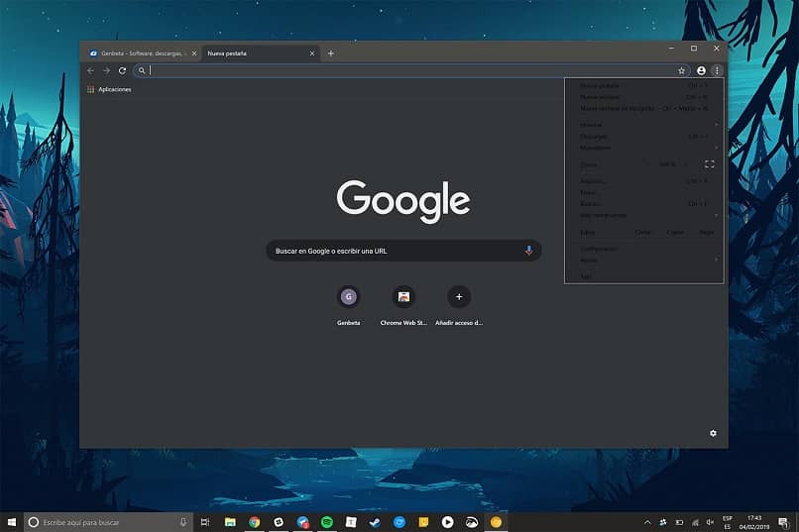Close the Nueva pestaña tab
This screenshot has width=799, height=532.
[312, 53]
